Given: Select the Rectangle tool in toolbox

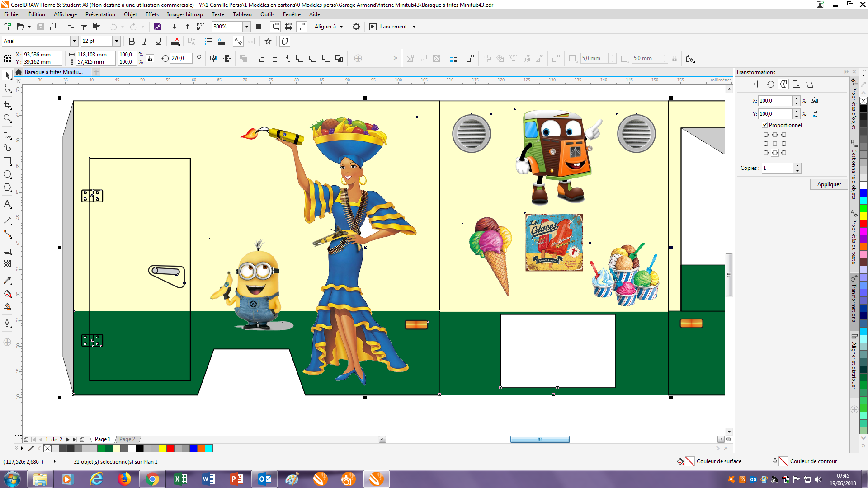Looking at the screenshot, I should pyautogui.click(x=7, y=161).
